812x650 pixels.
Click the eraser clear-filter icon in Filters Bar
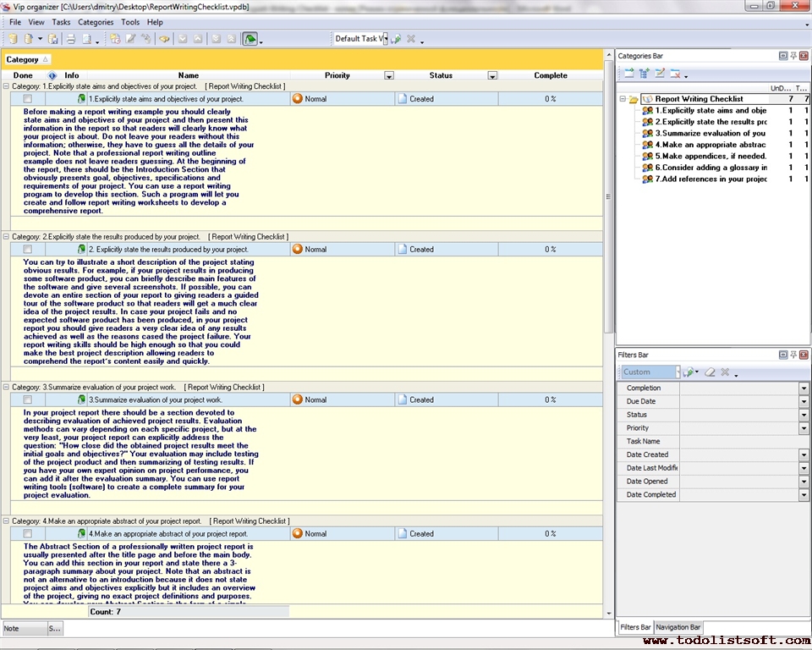710,372
